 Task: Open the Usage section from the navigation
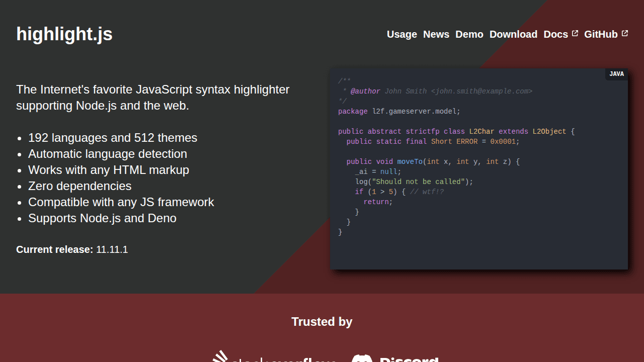coord(401,34)
